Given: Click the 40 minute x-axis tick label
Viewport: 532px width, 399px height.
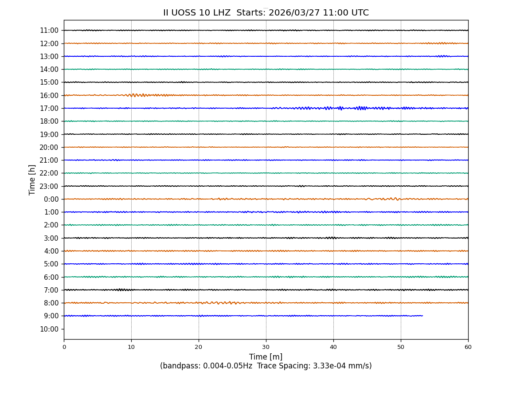Looking at the screenshot, I should [x=333, y=347].
